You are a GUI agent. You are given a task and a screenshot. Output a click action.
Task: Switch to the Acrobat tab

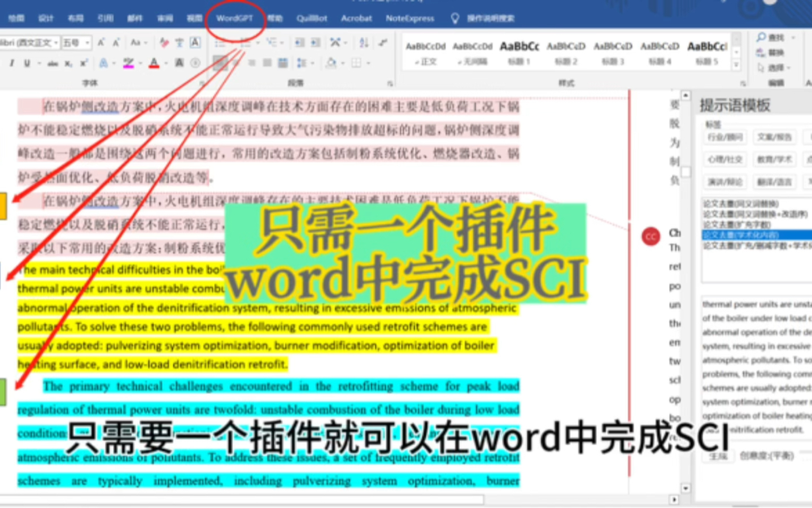tap(356, 18)
